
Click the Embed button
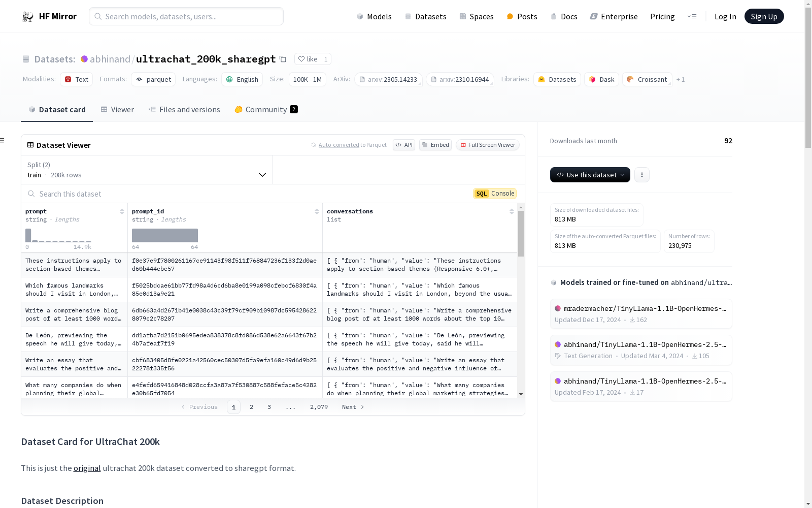435,145
